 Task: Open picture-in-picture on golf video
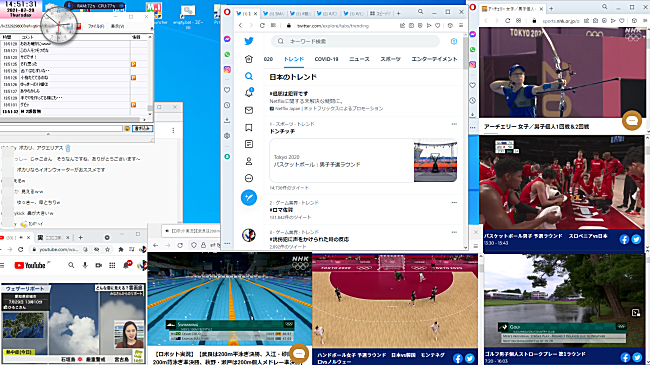click(x=635, y=313)
